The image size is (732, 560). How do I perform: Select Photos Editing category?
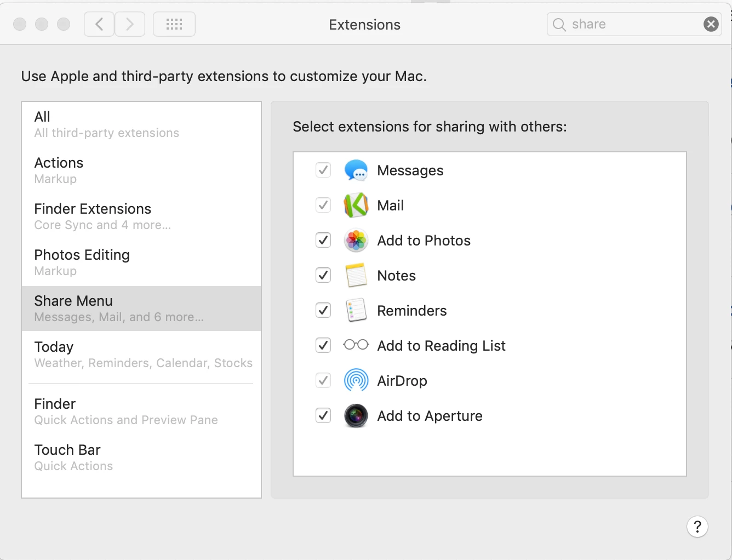coord(141,262)
